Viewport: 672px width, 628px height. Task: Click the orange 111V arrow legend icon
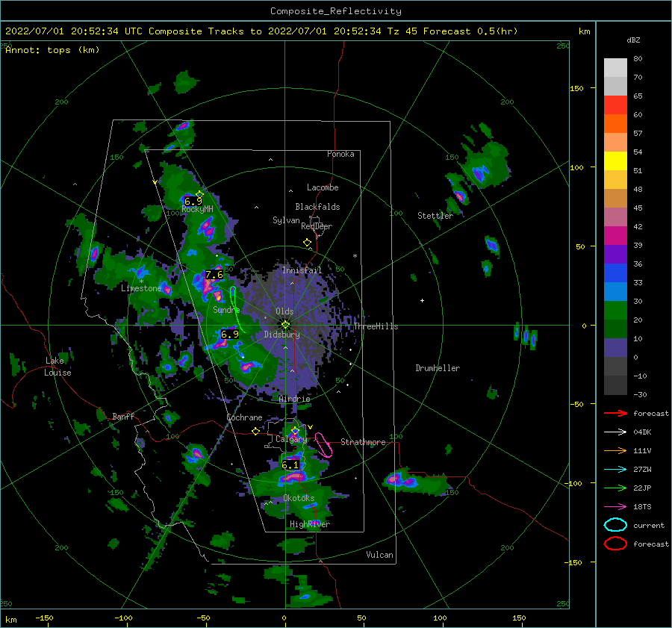pos(615,450)
